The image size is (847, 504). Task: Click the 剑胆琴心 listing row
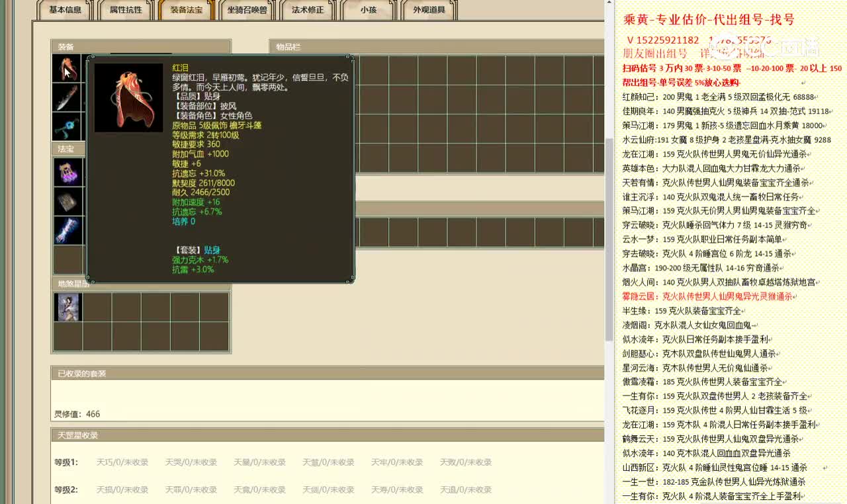coord(701,353)
